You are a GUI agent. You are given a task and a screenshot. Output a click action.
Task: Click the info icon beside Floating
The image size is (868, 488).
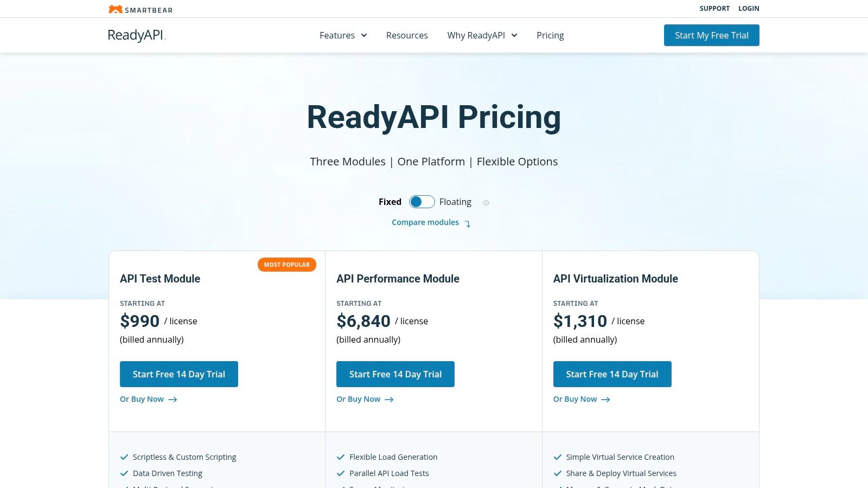coord(486,202)
